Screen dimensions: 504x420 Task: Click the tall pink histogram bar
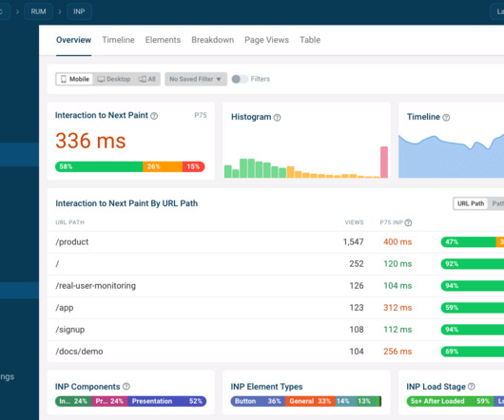tap(384, 162)
